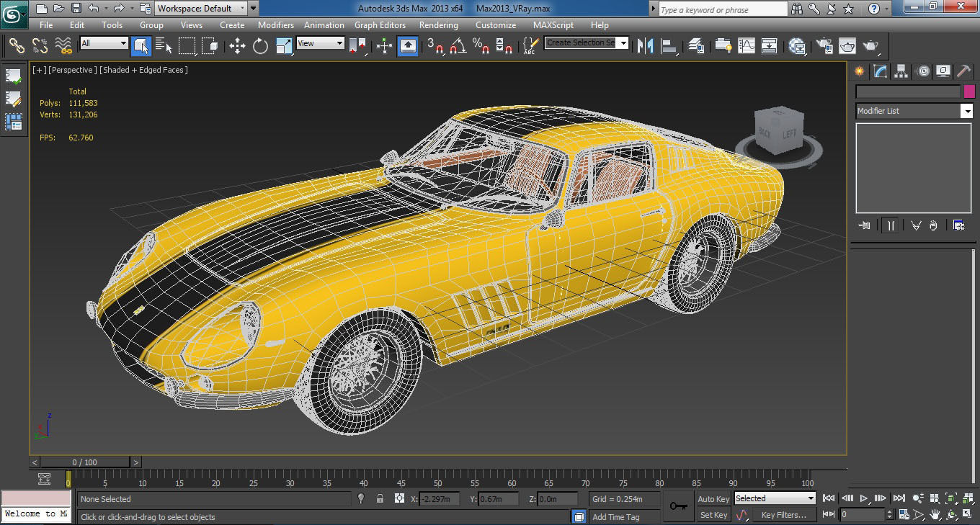Click the Set Key button
Screen dimensions: 980x525
[x=713, y=515]
